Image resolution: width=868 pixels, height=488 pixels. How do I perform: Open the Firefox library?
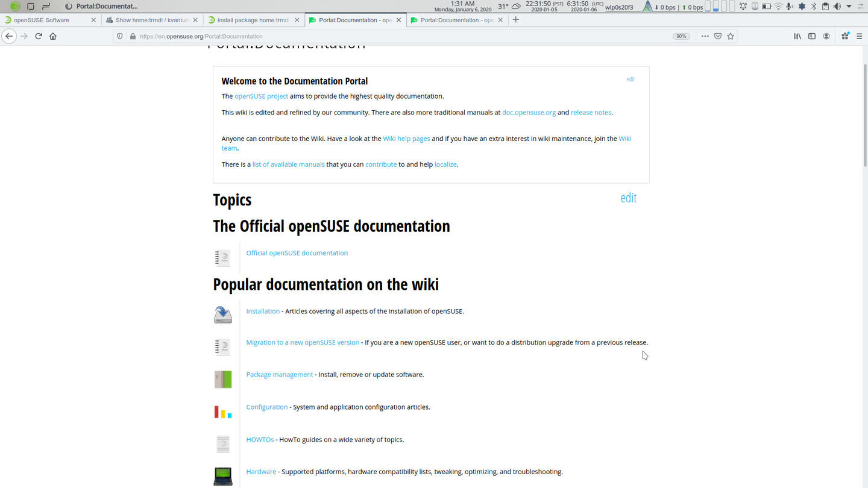pos(797,36)
